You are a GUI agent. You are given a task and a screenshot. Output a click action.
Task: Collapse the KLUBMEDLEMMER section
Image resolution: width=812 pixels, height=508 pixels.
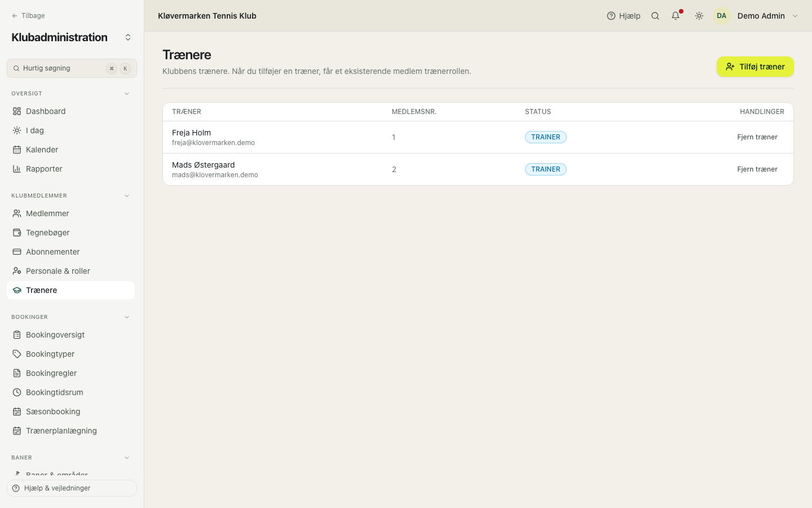[x=127, y=196]
